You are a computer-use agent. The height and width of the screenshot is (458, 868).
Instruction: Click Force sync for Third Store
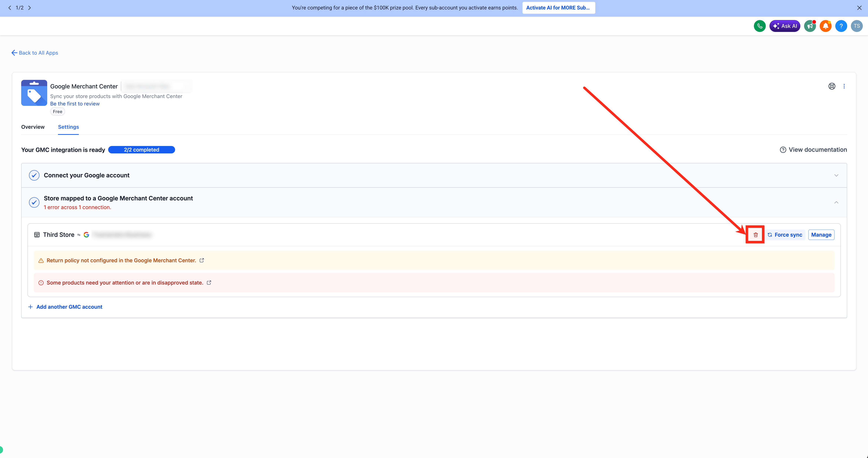(x=785, y=235)
